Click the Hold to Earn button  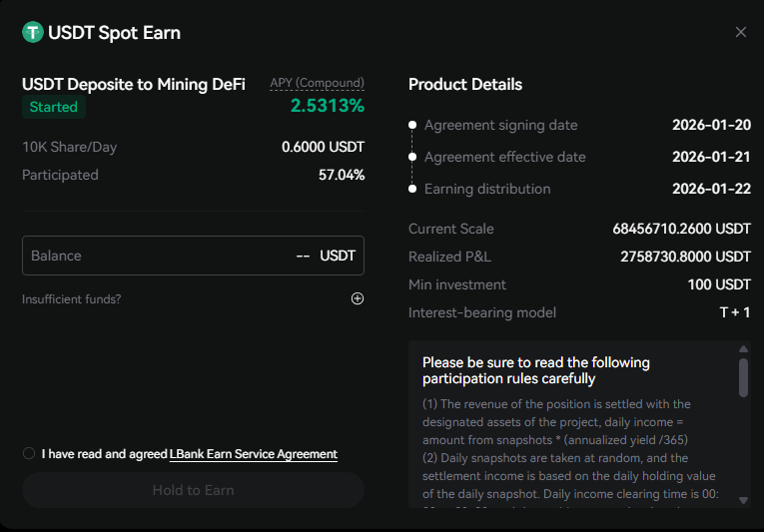click(193, 490)
